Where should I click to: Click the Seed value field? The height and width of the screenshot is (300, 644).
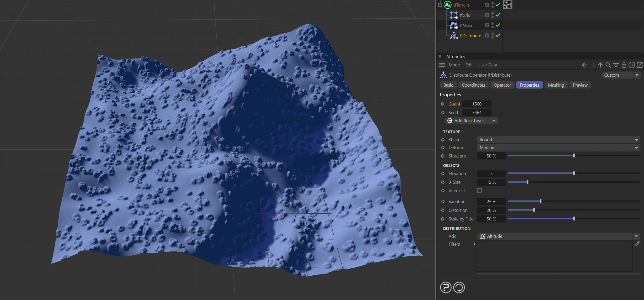pyautogui.click(x=477, y=113)
